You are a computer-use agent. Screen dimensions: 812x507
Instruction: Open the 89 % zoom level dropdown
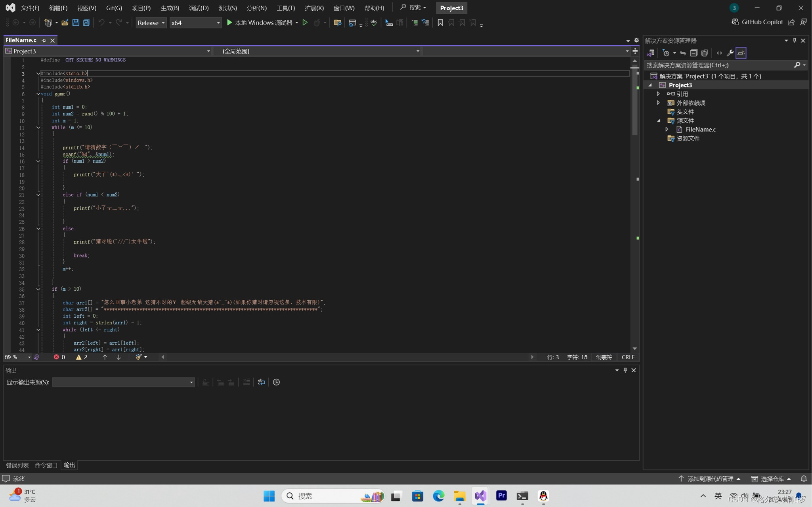[17, 357]
